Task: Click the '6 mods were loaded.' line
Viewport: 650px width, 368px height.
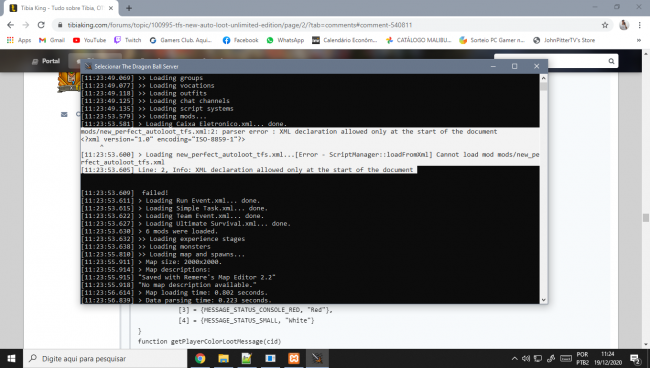Action: click(149, 231)
